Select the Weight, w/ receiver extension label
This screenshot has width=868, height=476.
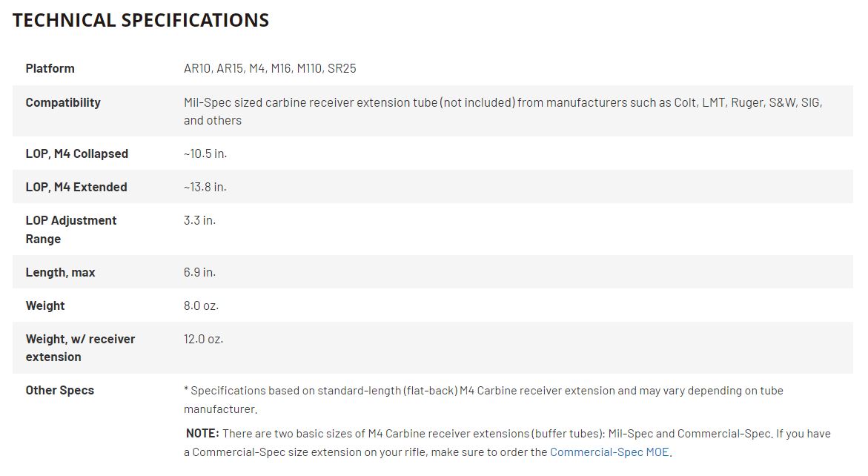point(80,348)
